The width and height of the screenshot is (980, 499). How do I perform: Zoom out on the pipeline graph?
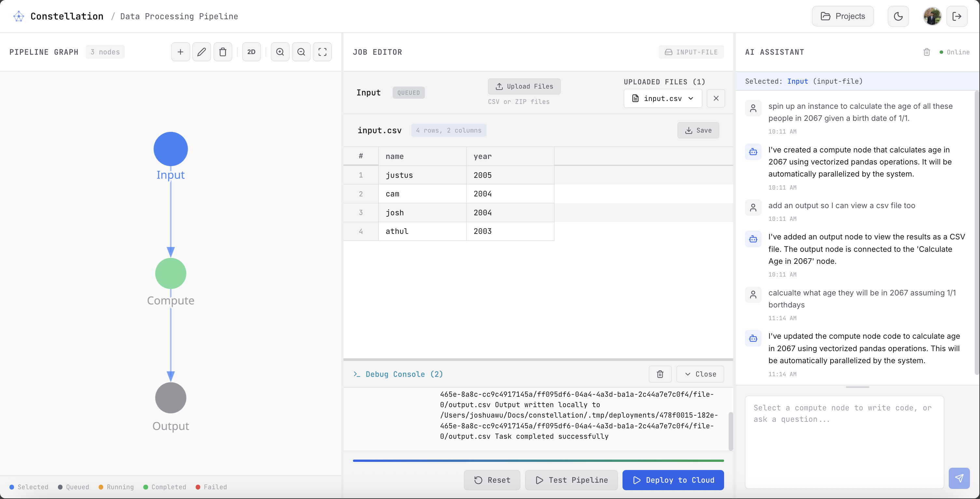[x=301, y=52]
